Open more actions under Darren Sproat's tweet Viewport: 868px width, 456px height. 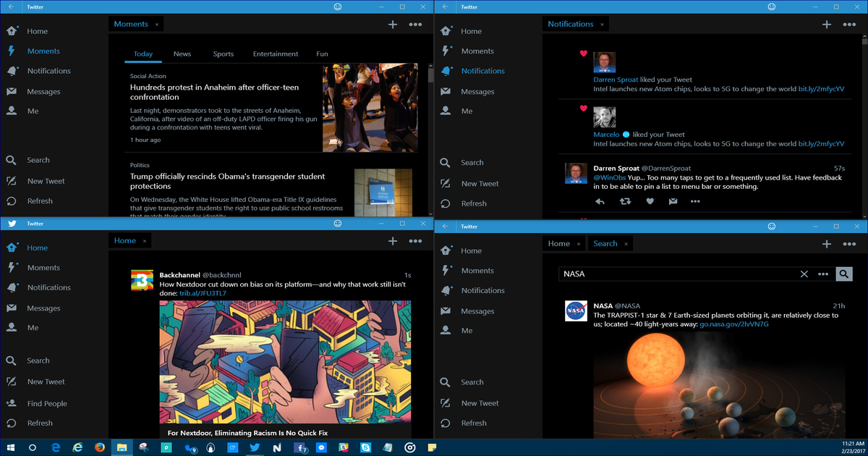[695, 201]
